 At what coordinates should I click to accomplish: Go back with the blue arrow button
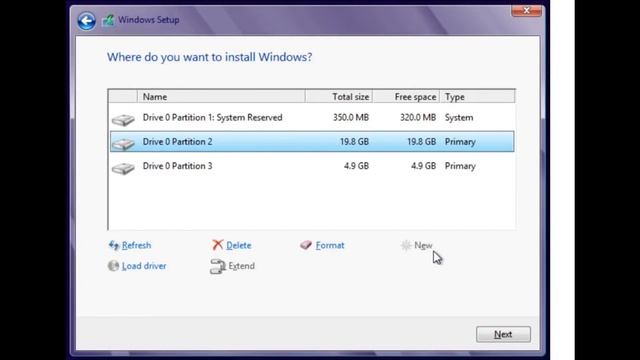[87, 21]
